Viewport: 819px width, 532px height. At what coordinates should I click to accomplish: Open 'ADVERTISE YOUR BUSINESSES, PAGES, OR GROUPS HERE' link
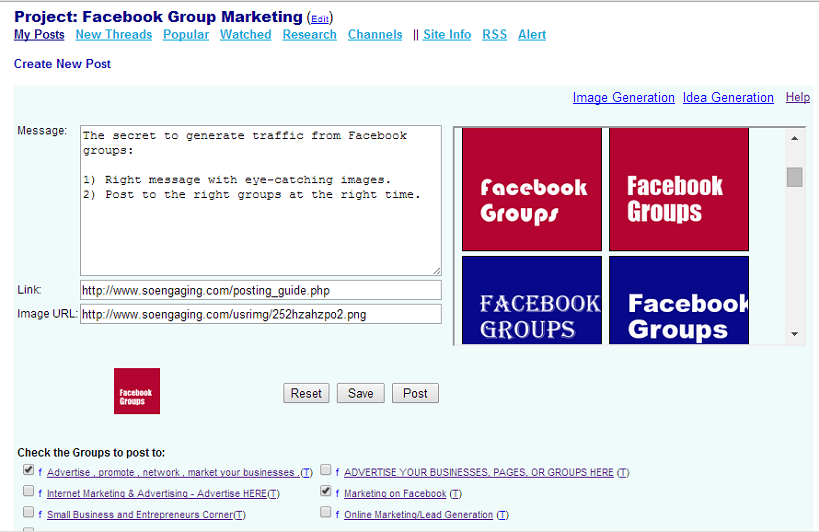[478, 472]
